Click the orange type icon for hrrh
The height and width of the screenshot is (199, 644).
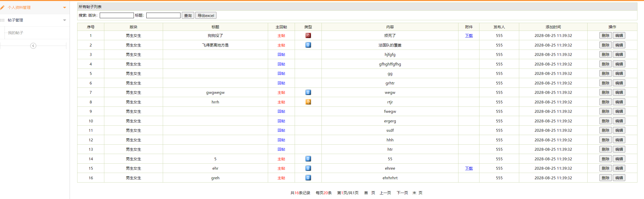(x=308, y=102)
